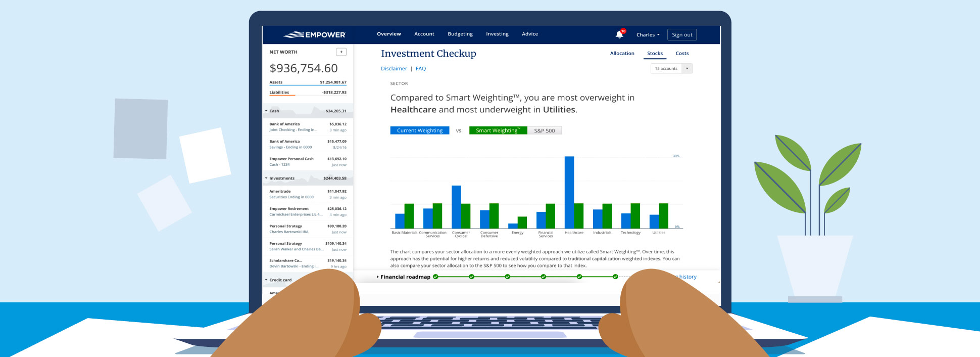This screenshot has width=980, height=357.
Task: Collapse the Cash accounts group
Action: tap(266, 111)
